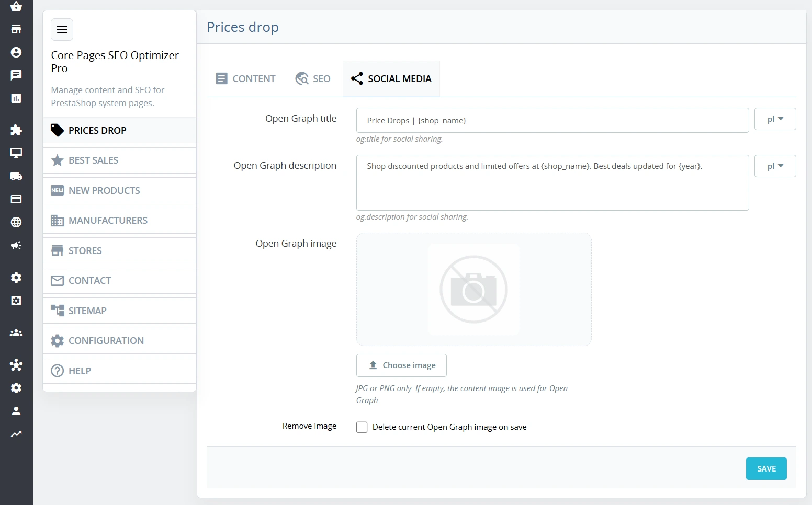Open hub nodes icon in sidebar

pyautogui.click(x=16, y=365)
